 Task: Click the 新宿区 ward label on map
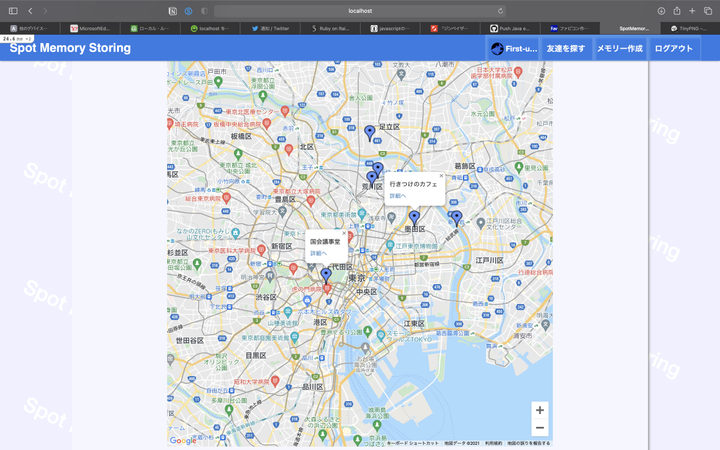click(281, 246)
